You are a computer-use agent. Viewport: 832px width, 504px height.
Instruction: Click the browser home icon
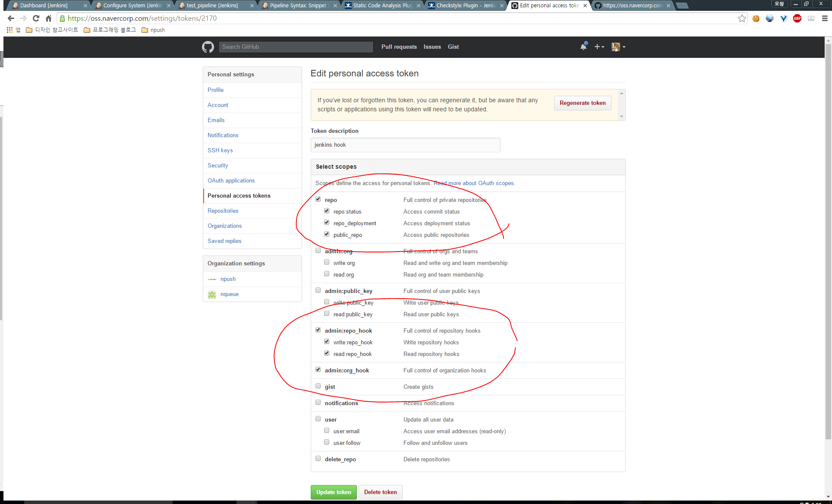[x=48, y=18]
